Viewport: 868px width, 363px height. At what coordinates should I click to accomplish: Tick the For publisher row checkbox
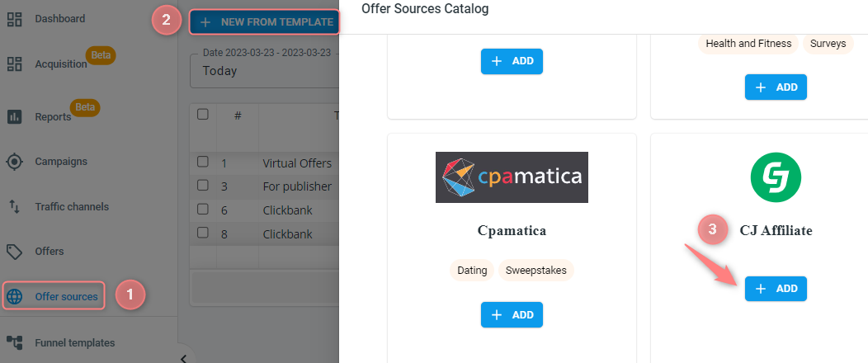click(203, 186)
